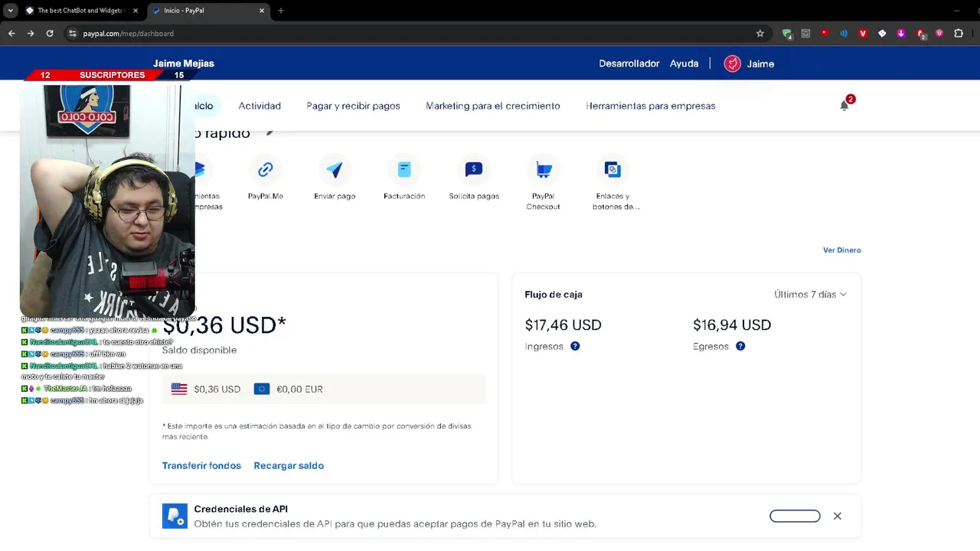Click the red V extension icon

pos(863,34)
